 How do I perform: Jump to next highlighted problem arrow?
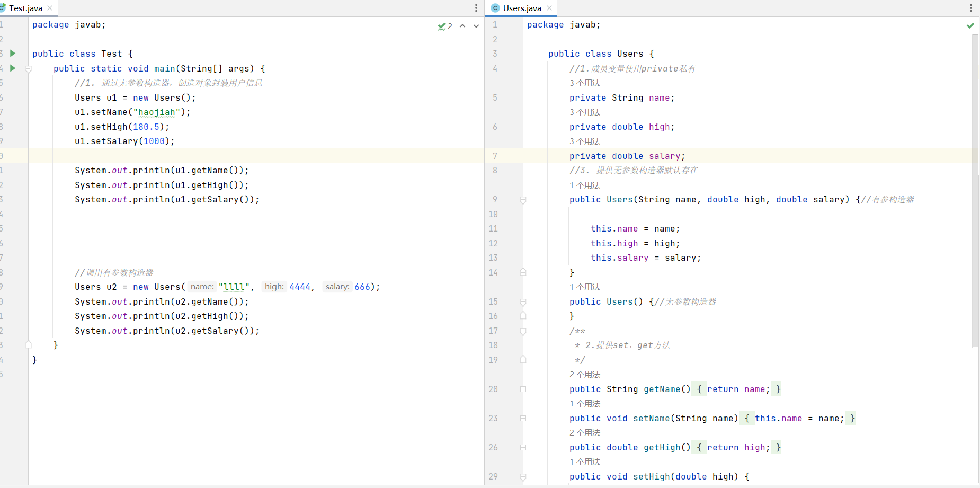click(476, 26)
